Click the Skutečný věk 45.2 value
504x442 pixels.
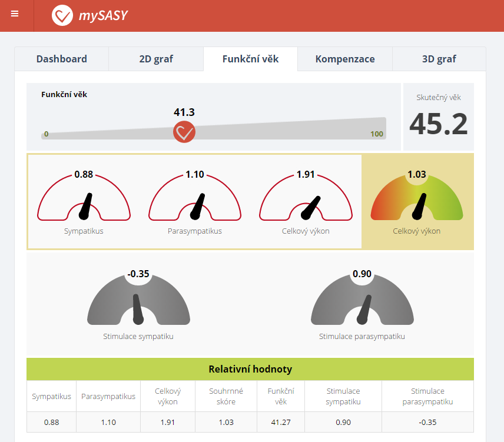pyautogui.click(x=439, y=124)
